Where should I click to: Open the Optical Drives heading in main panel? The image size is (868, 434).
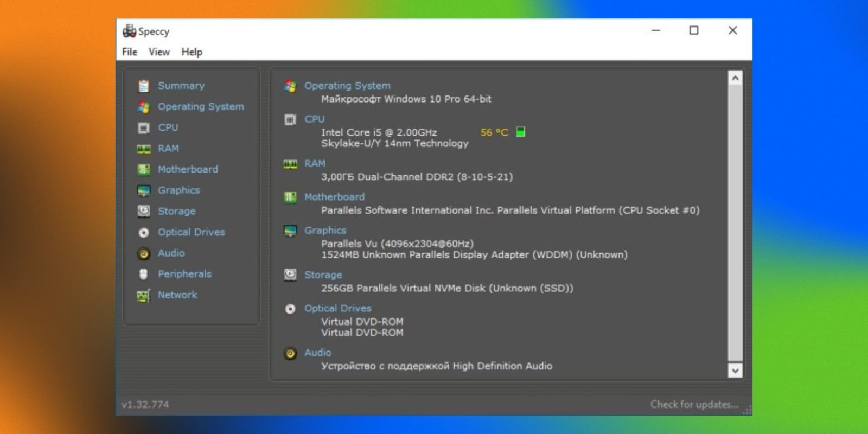[x=337, y=308]
